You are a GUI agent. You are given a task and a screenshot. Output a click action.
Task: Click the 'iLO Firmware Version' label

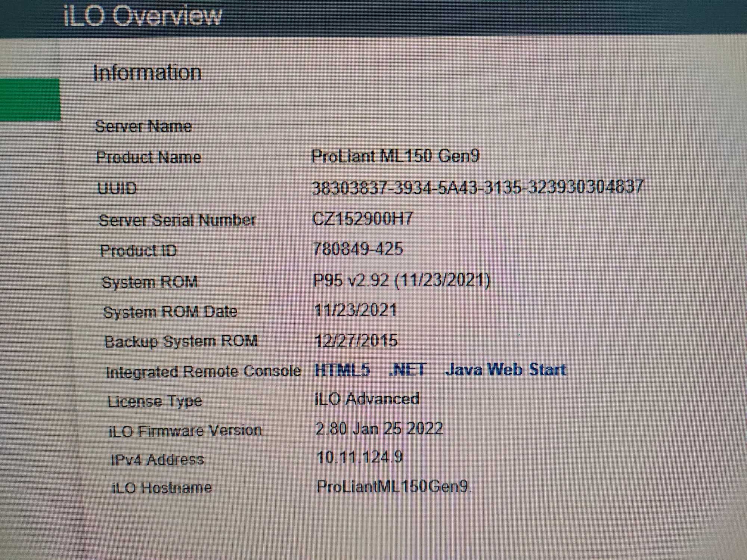click(185, 431)
